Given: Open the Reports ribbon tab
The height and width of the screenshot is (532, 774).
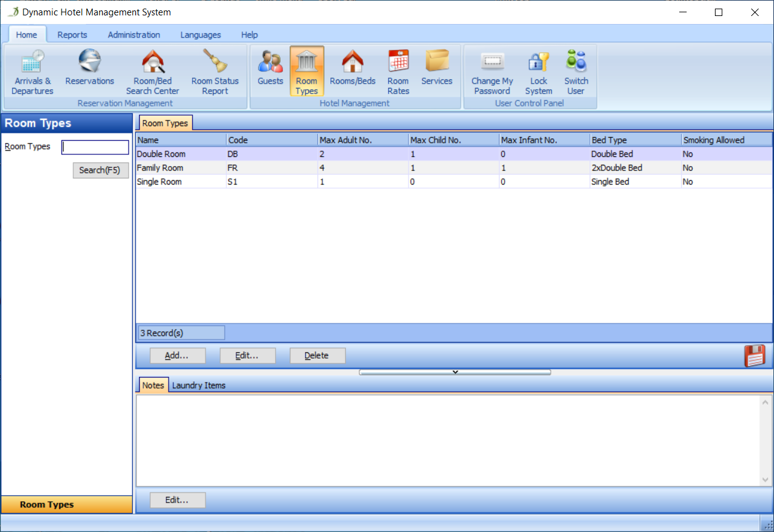Looking at the screenshot, I should (73, 35).
